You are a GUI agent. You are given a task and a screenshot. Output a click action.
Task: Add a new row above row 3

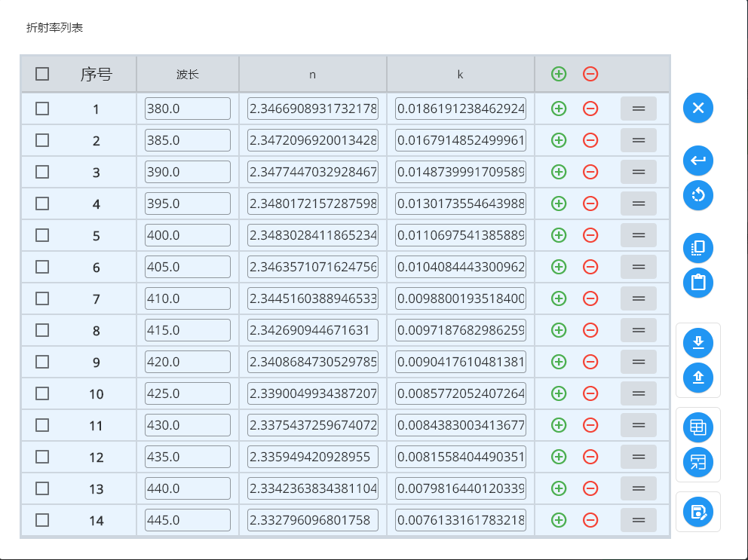[557, 171]
